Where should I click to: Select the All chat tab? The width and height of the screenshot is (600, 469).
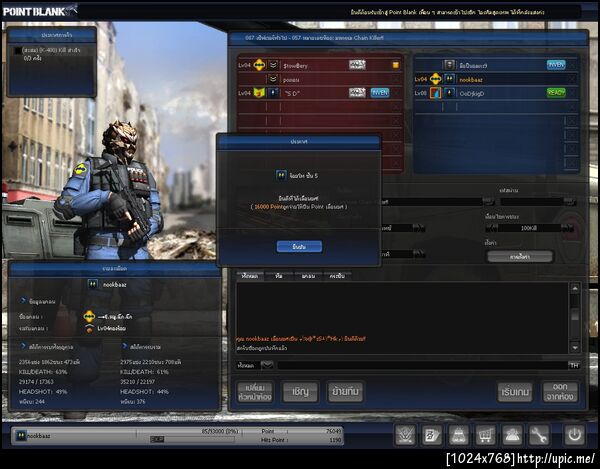(250, 276)
